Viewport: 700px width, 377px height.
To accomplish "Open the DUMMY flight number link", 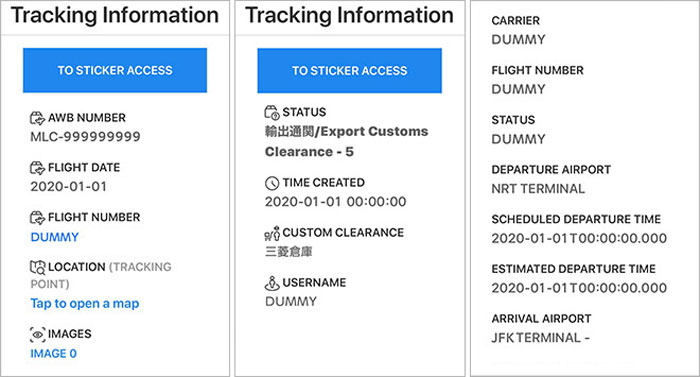I will pyautogui.click(x=54, y=237).
